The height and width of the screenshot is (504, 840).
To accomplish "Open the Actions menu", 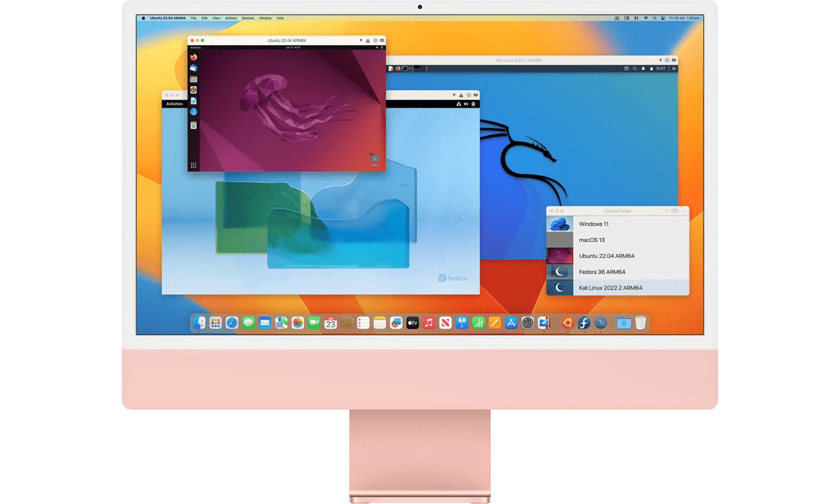I will pos(231,17).
